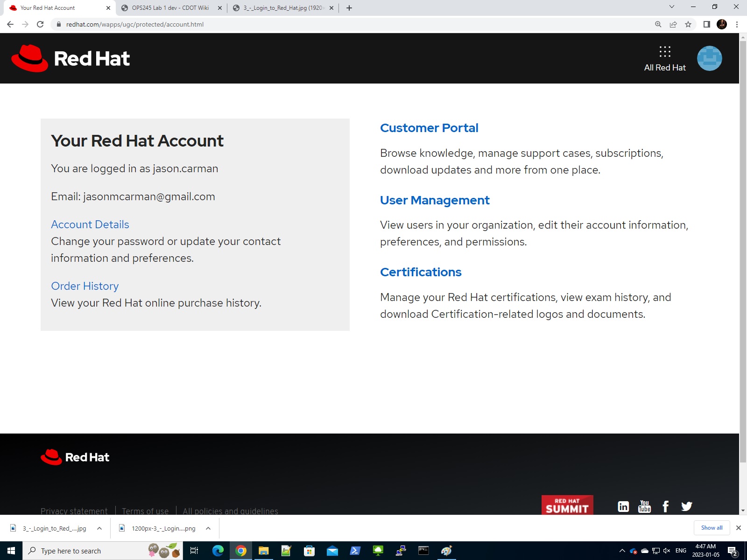Close the downloads bar
747x560 pixels.
point(739,528)
